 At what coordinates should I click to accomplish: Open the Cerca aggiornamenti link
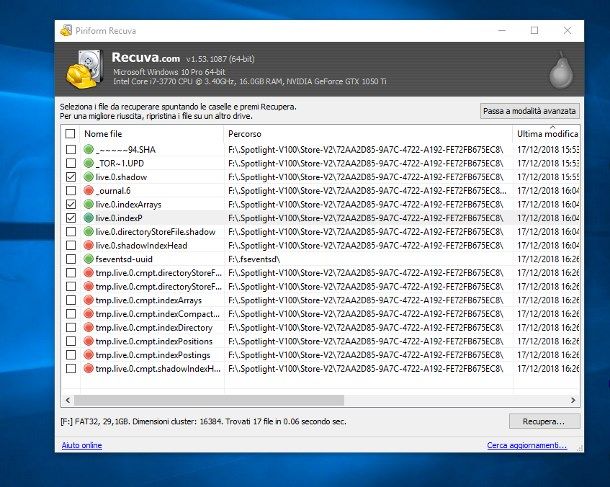[x=527, y=445]
